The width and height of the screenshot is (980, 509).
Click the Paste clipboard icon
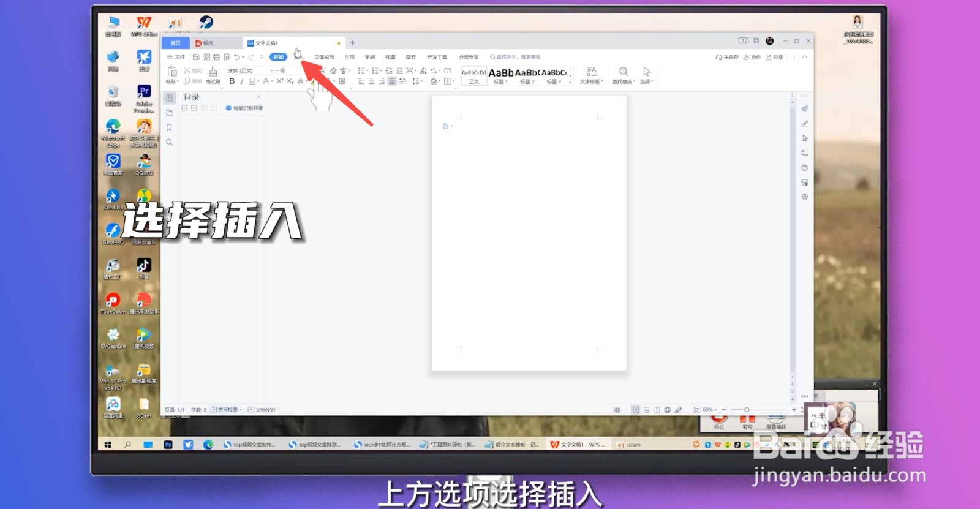172,71
